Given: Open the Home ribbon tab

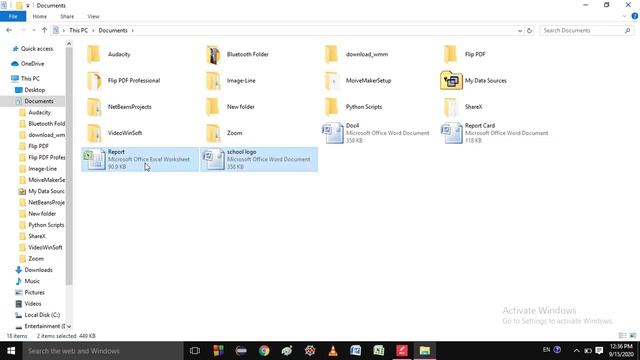Looking at the screenshot, I should pos(40,16).
